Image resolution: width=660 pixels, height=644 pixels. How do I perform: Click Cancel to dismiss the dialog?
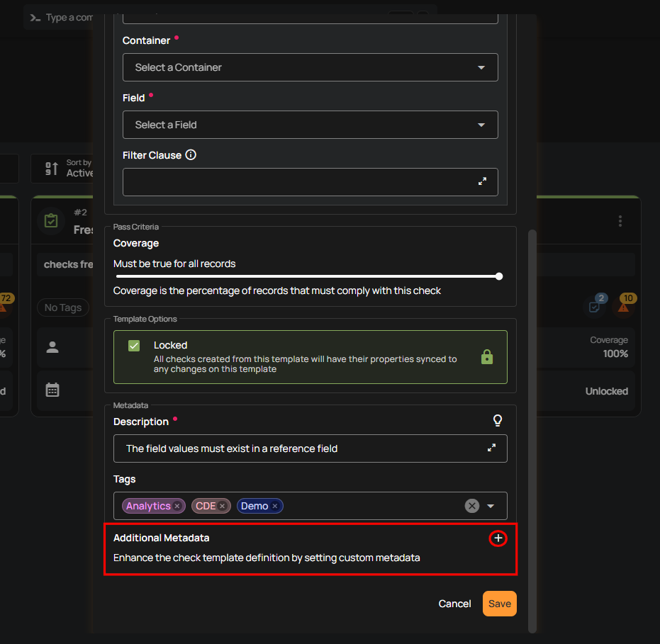click(x=454, y=604)
